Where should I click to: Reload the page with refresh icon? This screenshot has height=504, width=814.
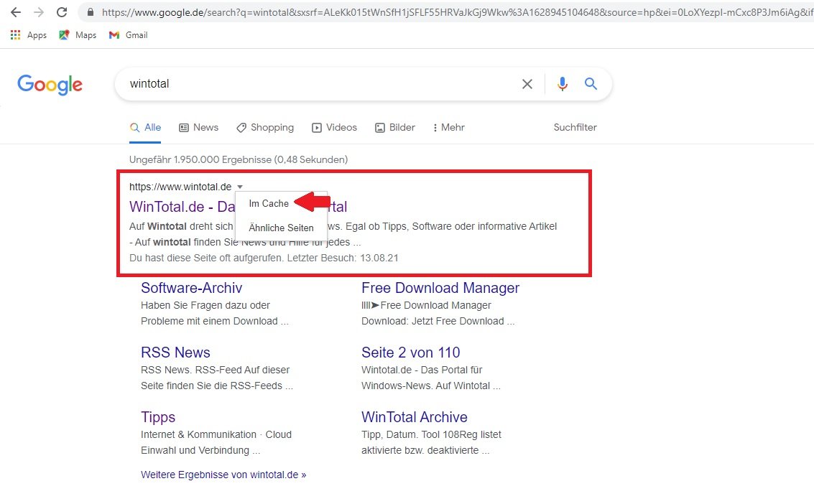point(62,12)
